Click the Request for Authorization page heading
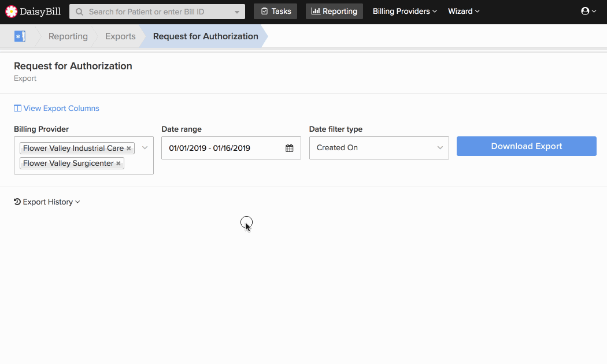The width and height of the screenshot is (607, 364). (x=73, y=66)
